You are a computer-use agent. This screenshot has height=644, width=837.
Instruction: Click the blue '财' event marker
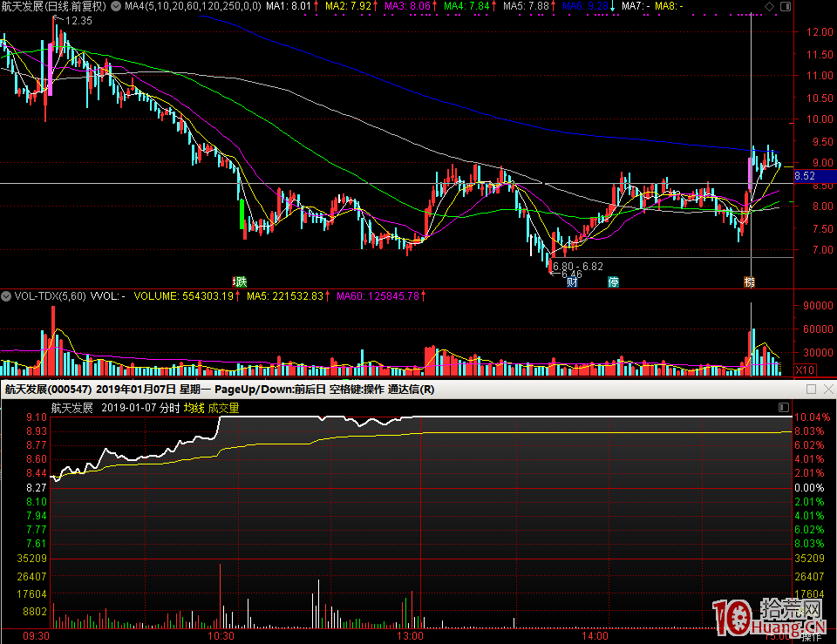[572, 281]
